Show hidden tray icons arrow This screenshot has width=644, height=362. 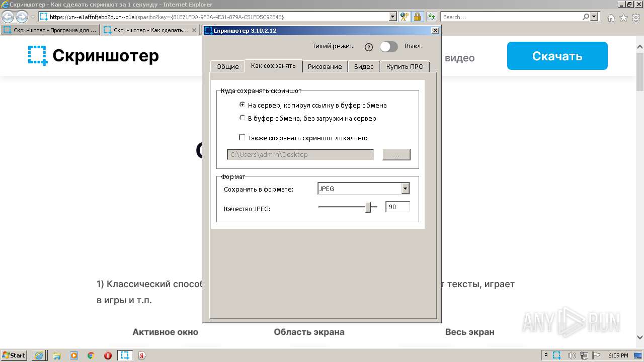546,355
